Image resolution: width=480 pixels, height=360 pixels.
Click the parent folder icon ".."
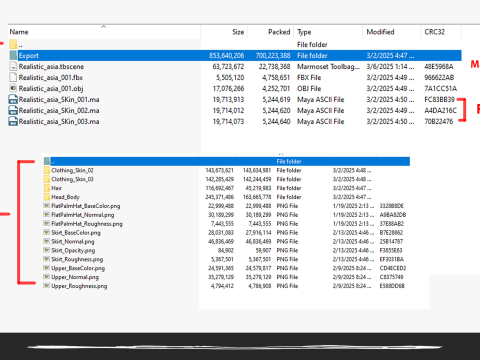click(x=13, y=44)
